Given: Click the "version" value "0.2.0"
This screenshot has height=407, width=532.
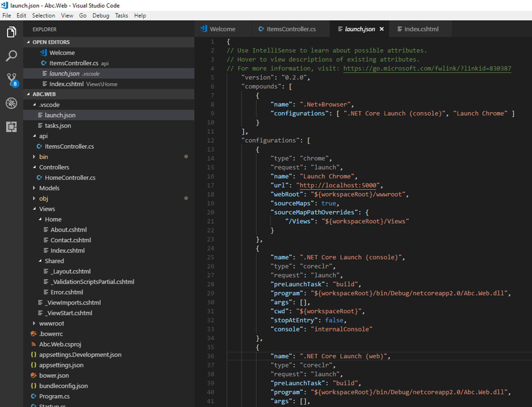Looking at the screenshot, I should [x=294, y=78].
